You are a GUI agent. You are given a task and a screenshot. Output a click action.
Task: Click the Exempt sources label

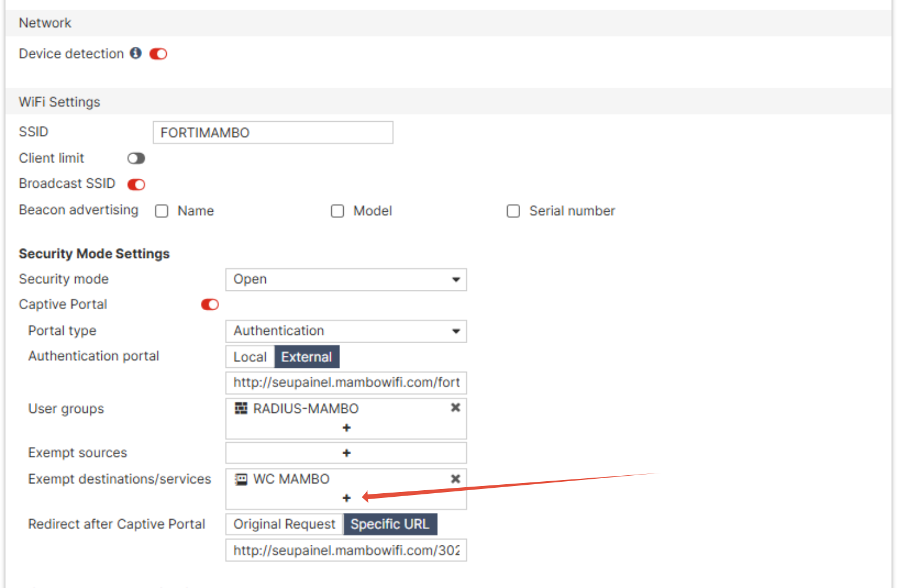pyautogui.click(x=77, y=453)
